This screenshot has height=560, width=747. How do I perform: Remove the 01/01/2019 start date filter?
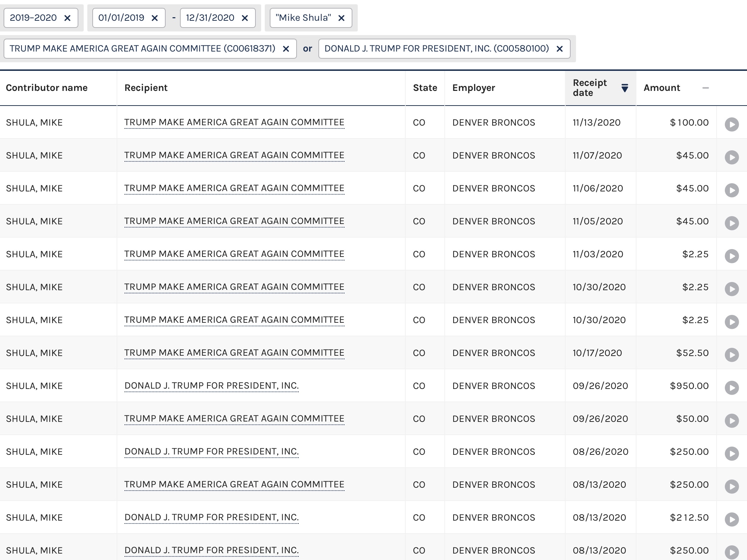[155, 18]
